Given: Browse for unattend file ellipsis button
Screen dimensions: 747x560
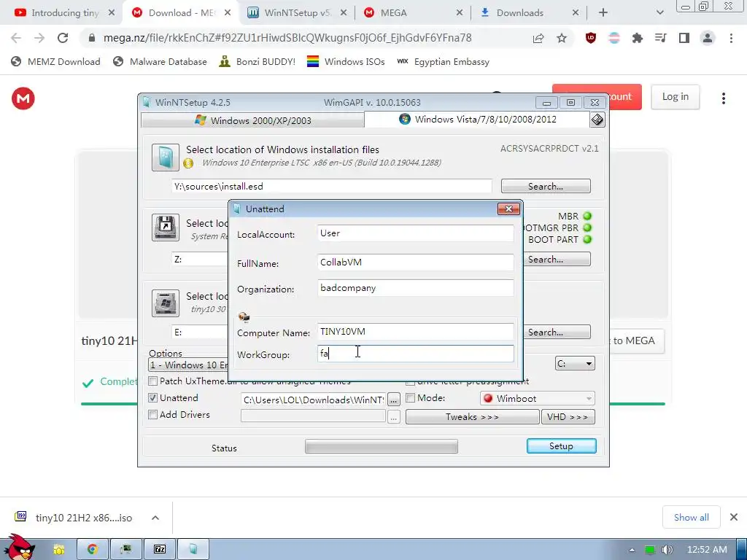Looking at the screenshot, I should coord(393,400).
